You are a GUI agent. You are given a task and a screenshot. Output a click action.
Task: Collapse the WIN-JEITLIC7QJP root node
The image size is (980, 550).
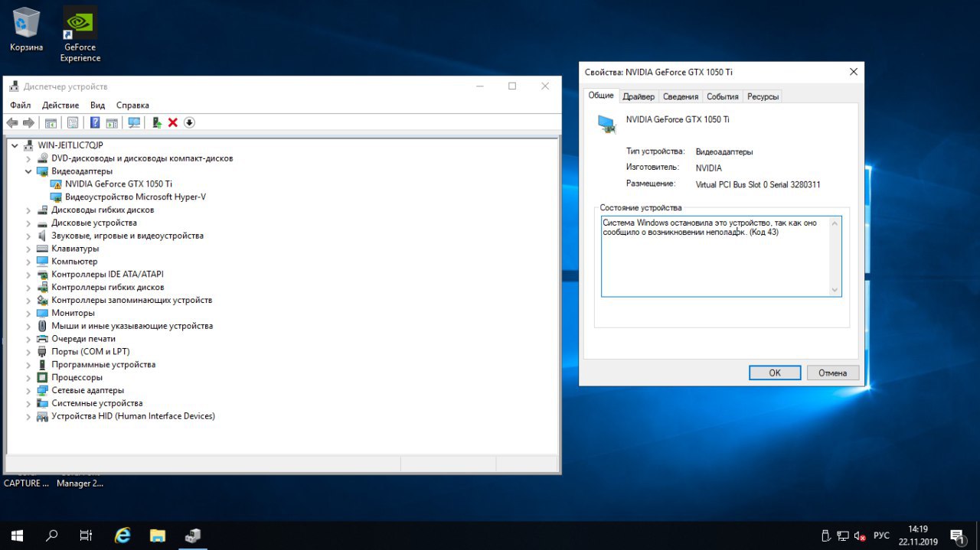click(15, 145)
